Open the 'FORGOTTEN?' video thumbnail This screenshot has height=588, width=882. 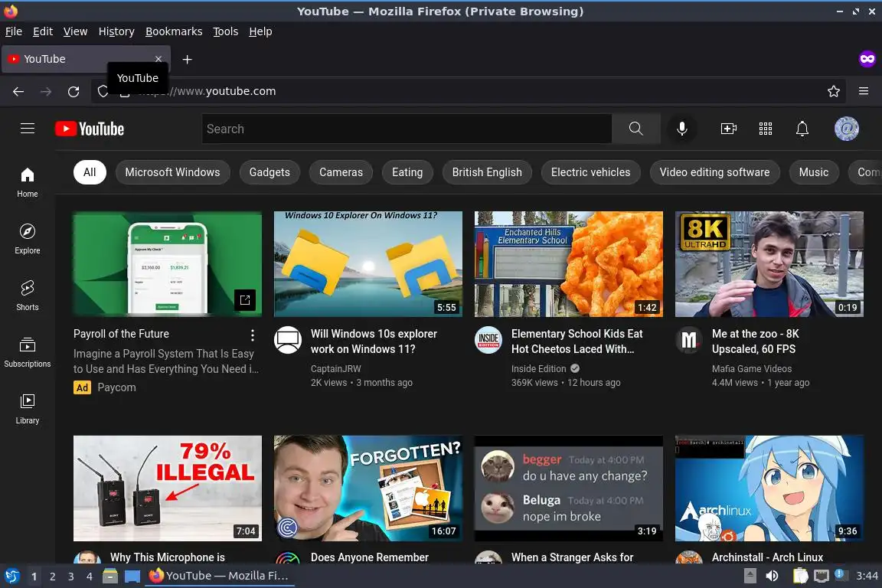pyautogui.click(x=367, y=488)
